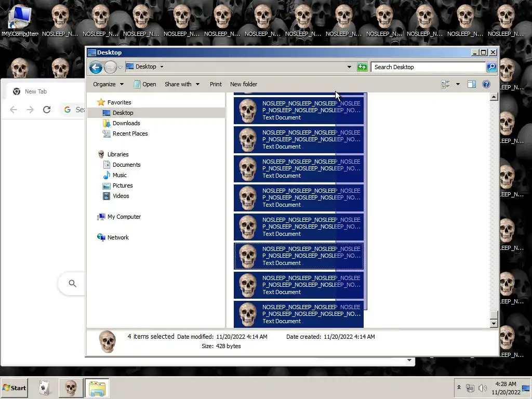Open Videos library

pyautogui.click(x=121, y=196)
